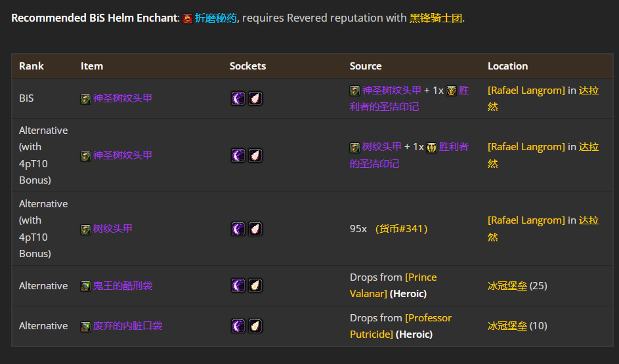
Task: Open the 废弃的内脏口袋 item link
Action: [128, 326]
